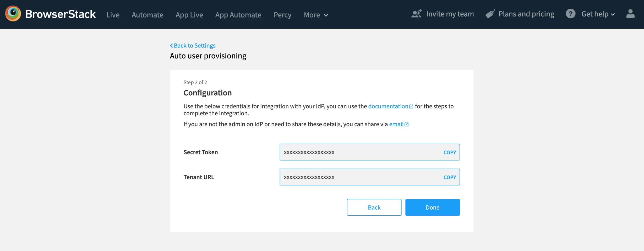Click the Plans and pricing tag icon
This screenshot has width=644, height=251.
pyautogui.click(x=490, y=14)
